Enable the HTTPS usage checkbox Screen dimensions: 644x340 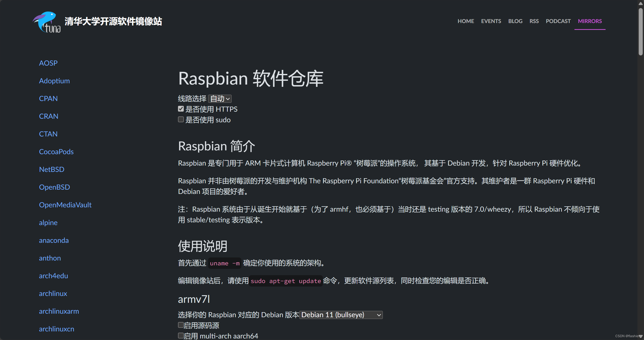coord(181,109)
